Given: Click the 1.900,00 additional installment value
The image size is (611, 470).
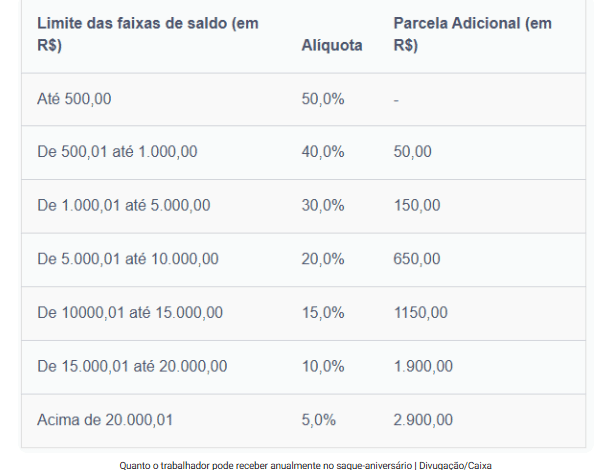Looking at the screenshot, I should click(423, 367).
